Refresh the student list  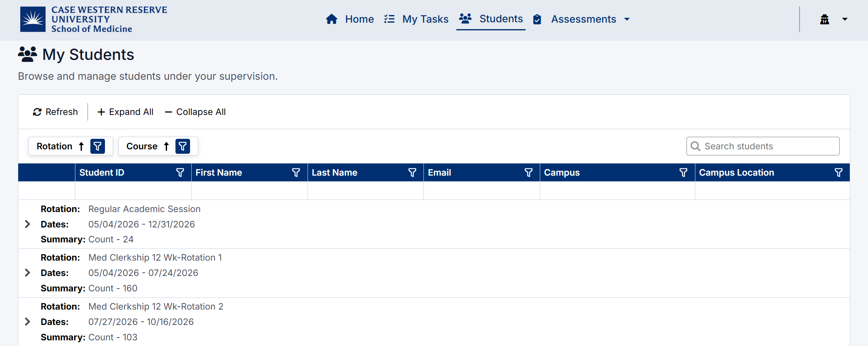55,112
